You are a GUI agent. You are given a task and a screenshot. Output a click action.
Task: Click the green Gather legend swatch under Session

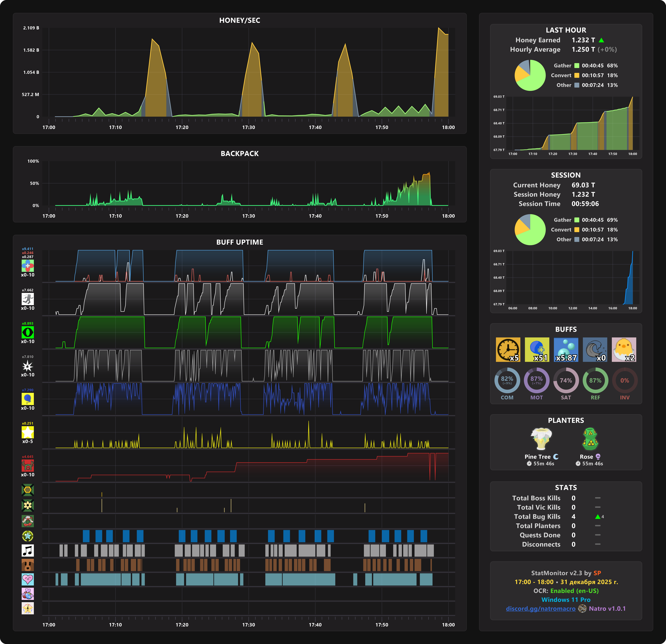[x=577, y=220]
